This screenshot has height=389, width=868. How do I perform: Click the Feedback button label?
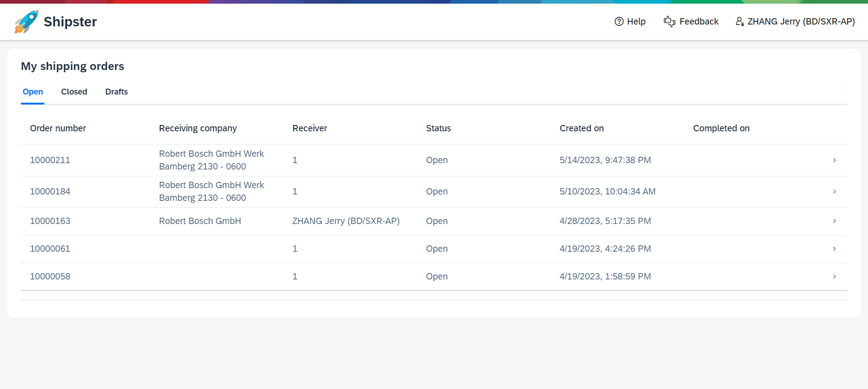699,21
